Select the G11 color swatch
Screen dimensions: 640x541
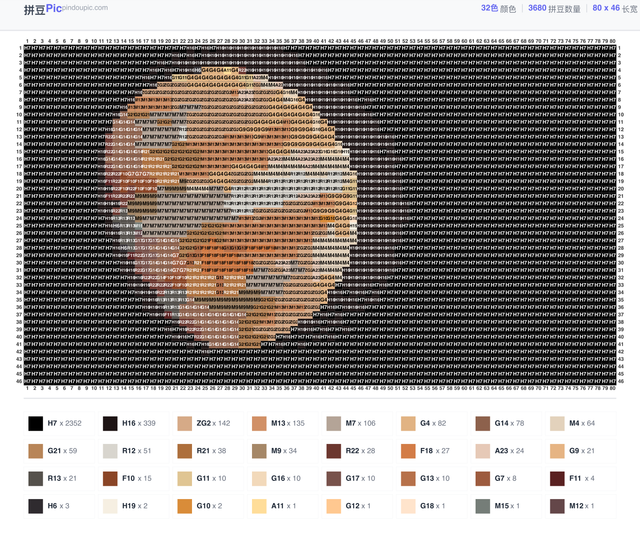point(184,479)
